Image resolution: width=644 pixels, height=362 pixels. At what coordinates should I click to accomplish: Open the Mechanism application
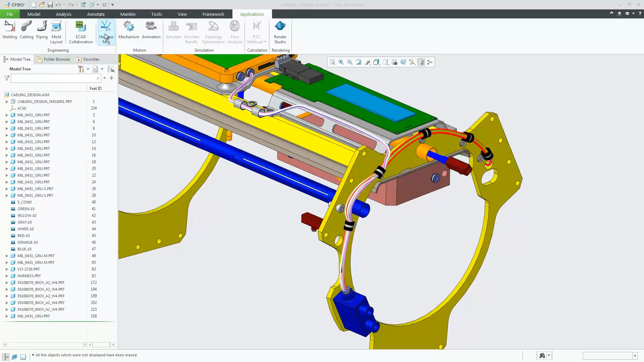128,30
